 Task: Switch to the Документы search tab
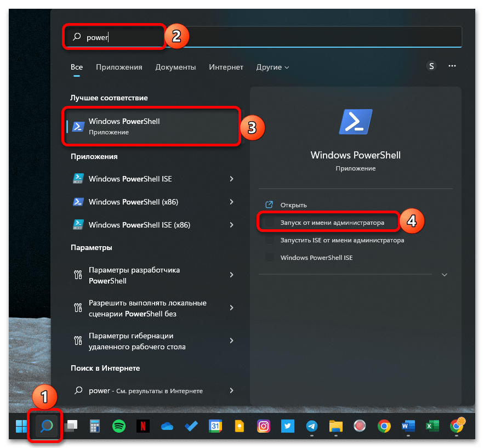coord(175,67)
